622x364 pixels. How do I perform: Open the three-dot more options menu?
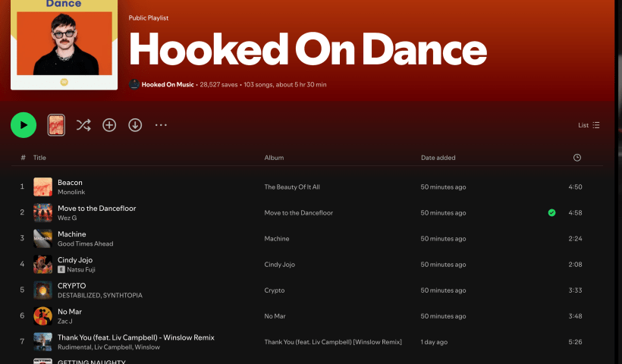pos(161,125)
